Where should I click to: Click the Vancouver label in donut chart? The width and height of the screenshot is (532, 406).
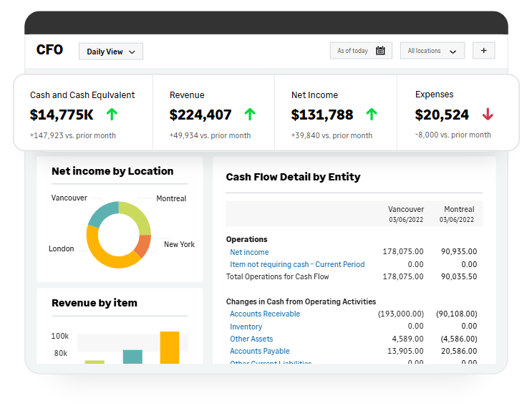(69, 198)
